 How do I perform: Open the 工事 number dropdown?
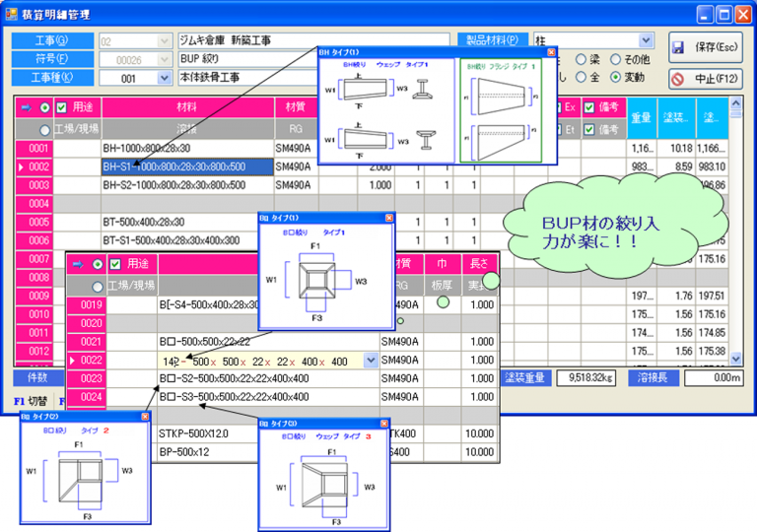[x=165, y=41]
